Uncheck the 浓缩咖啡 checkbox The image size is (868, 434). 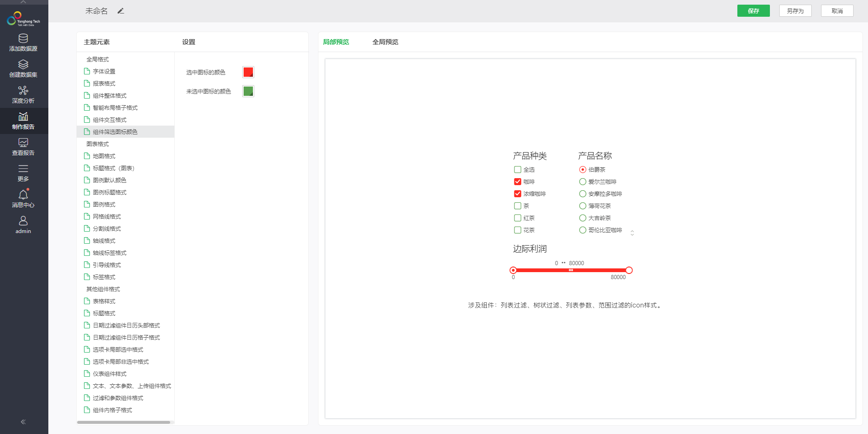517,194
